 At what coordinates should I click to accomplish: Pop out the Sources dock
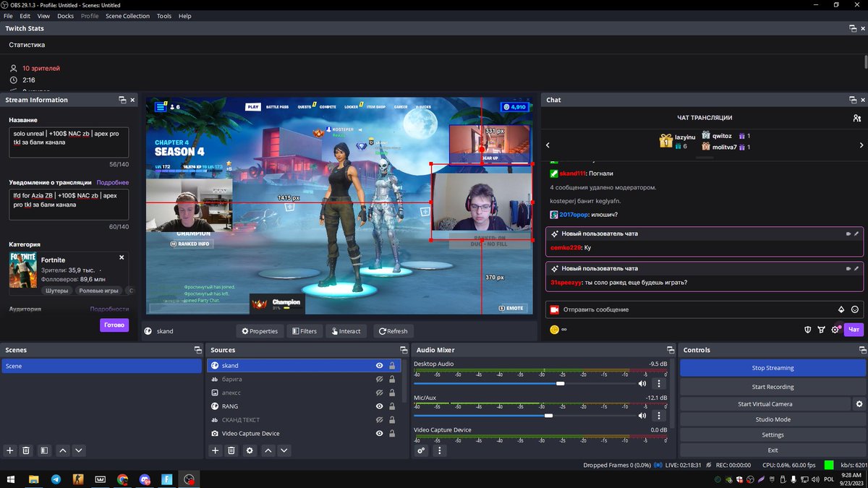pos(404,350)
